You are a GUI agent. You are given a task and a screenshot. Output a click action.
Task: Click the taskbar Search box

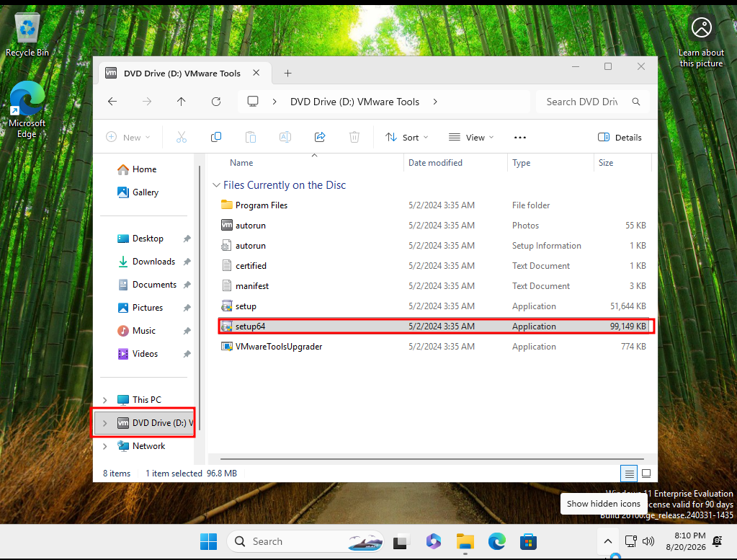pos(305,542)
